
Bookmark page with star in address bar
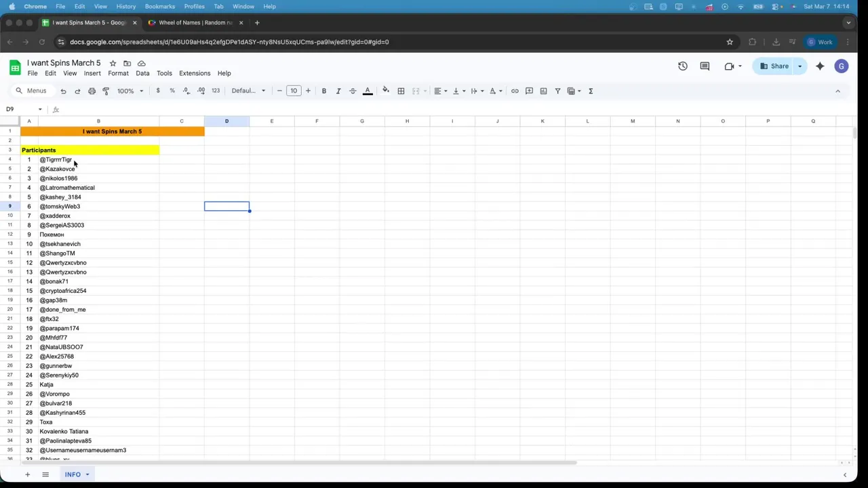730,42
